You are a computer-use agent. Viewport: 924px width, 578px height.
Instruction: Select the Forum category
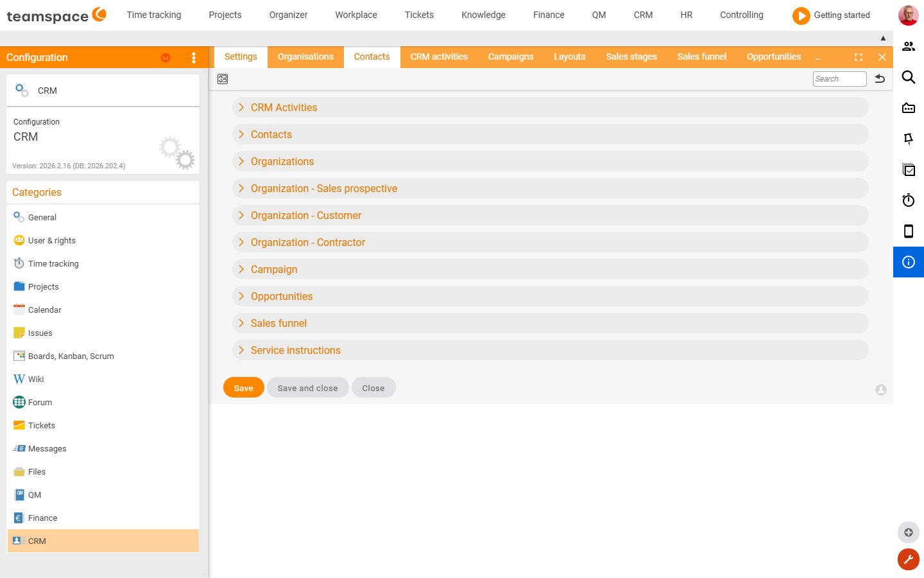[103, 402]
